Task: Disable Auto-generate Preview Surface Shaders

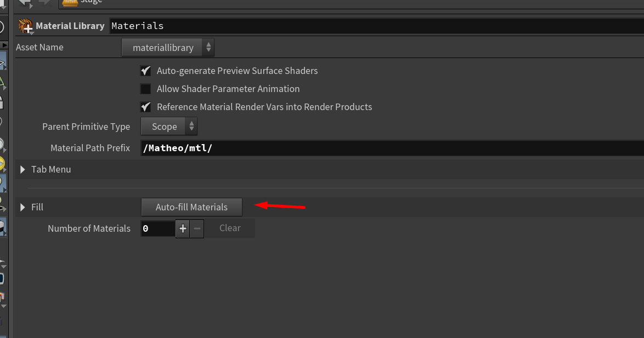Action: 145,71
